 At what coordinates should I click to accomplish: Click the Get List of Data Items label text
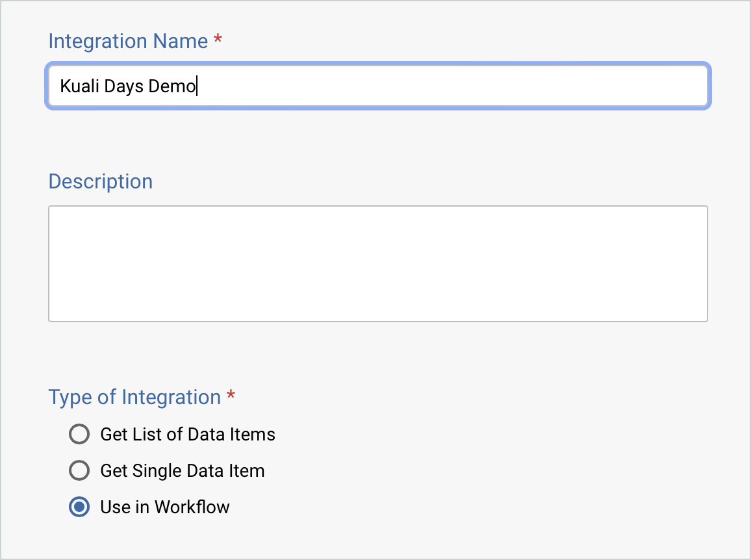187,434
